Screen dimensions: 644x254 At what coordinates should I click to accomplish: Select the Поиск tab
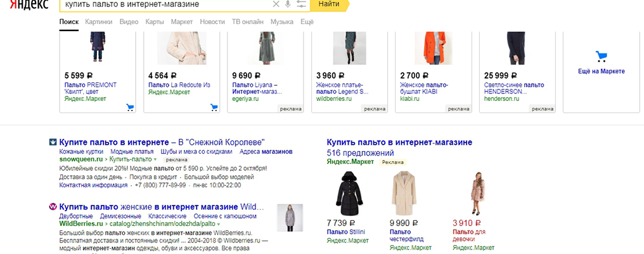click(x=68, y=22)
